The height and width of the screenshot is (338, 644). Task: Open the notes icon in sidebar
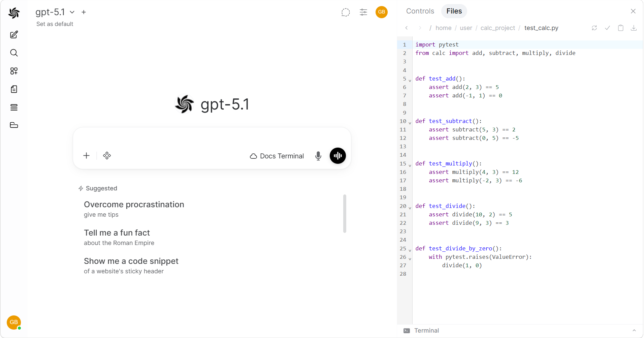(x=14, y=89)
